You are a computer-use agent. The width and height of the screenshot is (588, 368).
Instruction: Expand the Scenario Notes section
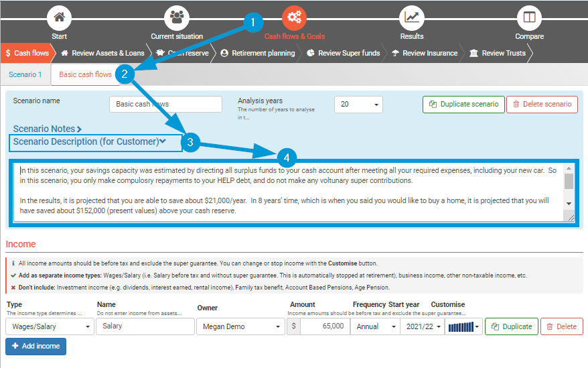47,129
